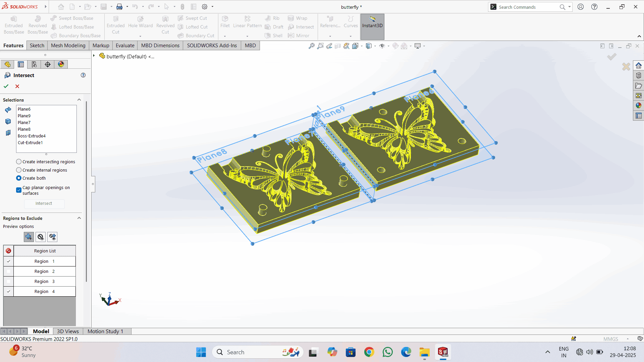The image size is (644, 362).
Task: Open Motion Study 1 tab
Action: [x=105, y=331]
